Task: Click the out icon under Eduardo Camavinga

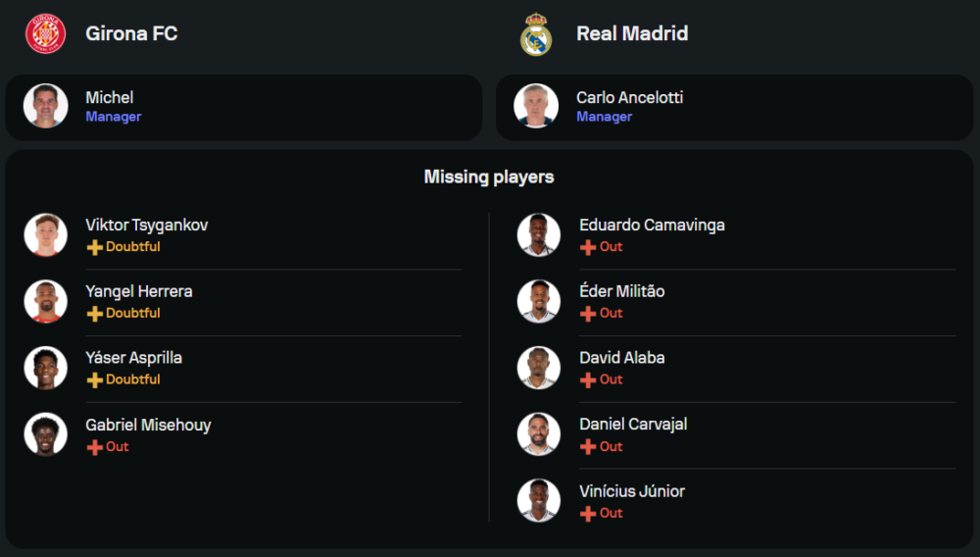Action: tap(588, 247)
